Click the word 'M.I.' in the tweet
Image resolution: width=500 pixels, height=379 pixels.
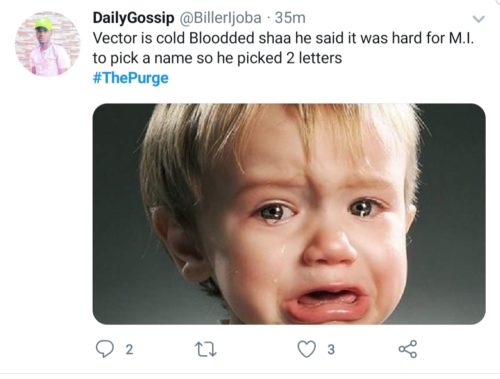(x=461, y=38)
